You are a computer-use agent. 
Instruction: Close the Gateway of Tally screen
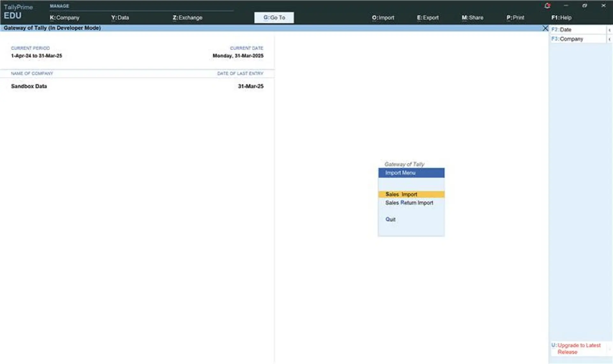click(545, 28)
